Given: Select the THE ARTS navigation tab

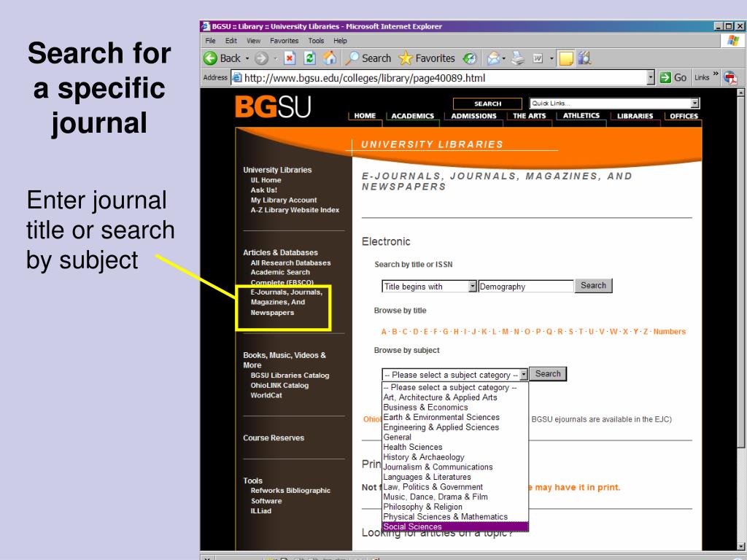Looking at the screenshot, I should tap(530, 116).
